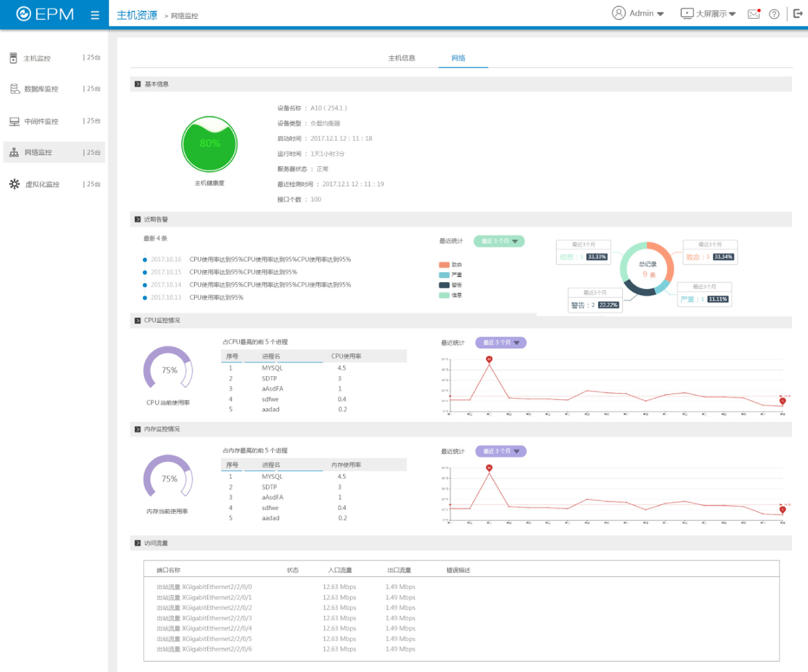
Task: Click the 致命 33.34% callout box
Action: point(710,252)
